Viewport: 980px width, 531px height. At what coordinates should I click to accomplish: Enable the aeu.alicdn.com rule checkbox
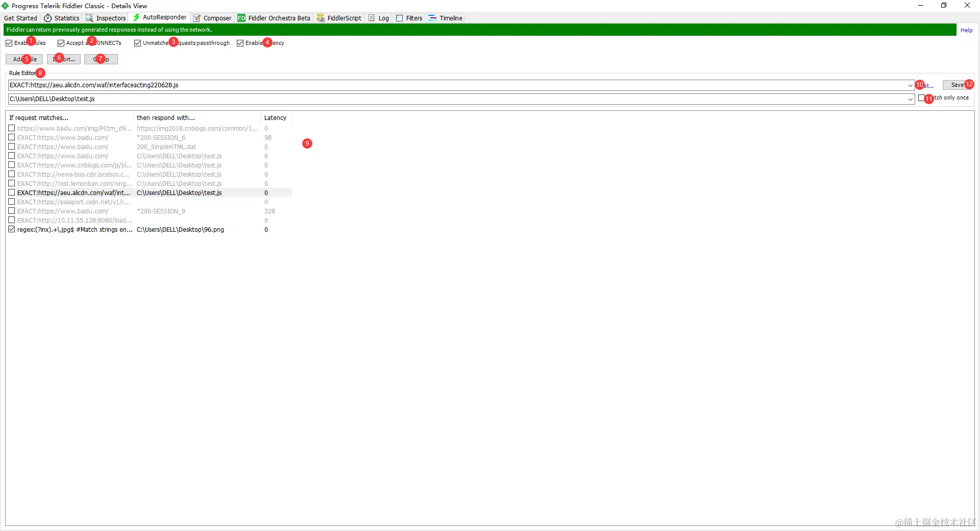coord(12,193)
